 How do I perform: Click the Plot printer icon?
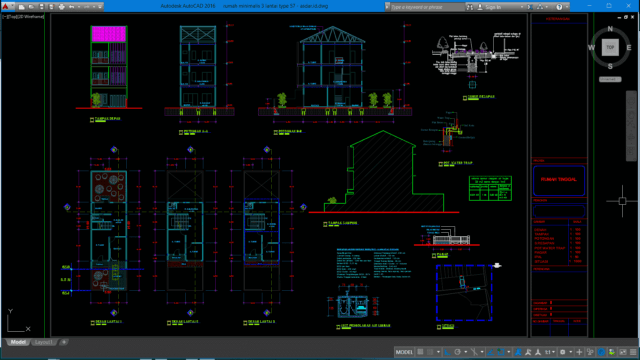pyautogui.click(x=62, y=7)
